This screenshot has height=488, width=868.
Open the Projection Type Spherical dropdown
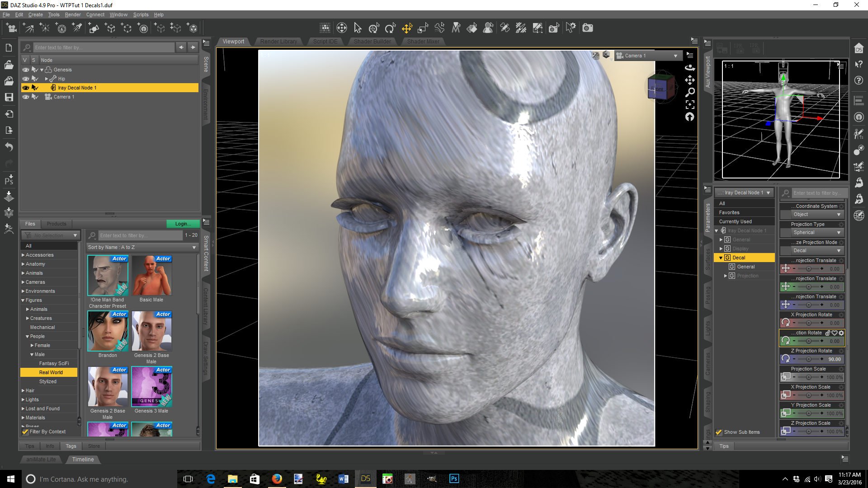coord(817,233)
